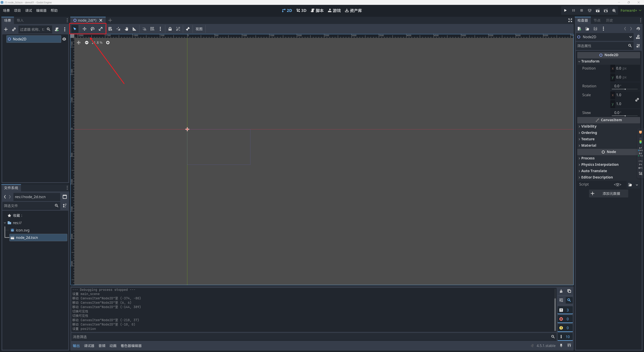Click the Rotation slider in inspector
Screen dimensions: 644x352
625,89
